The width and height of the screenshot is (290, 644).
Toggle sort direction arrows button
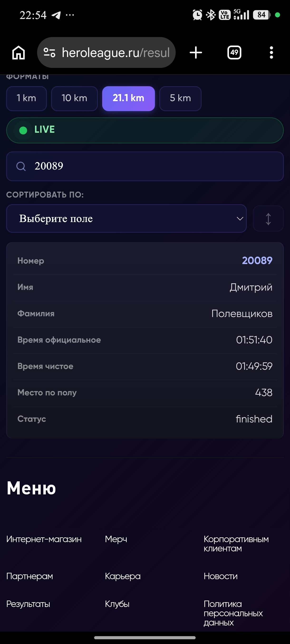coord(268,219)
